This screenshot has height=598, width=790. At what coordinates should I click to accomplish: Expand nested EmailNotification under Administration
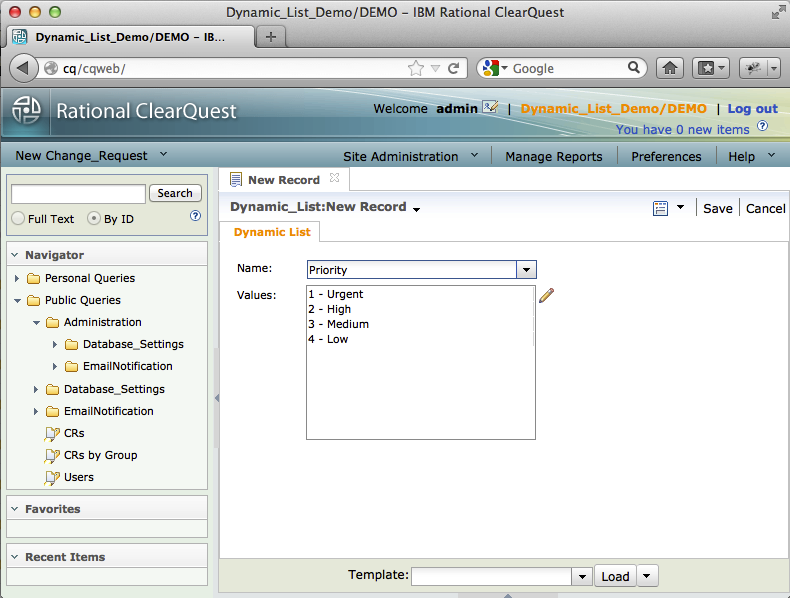click(x=55, y=366)
